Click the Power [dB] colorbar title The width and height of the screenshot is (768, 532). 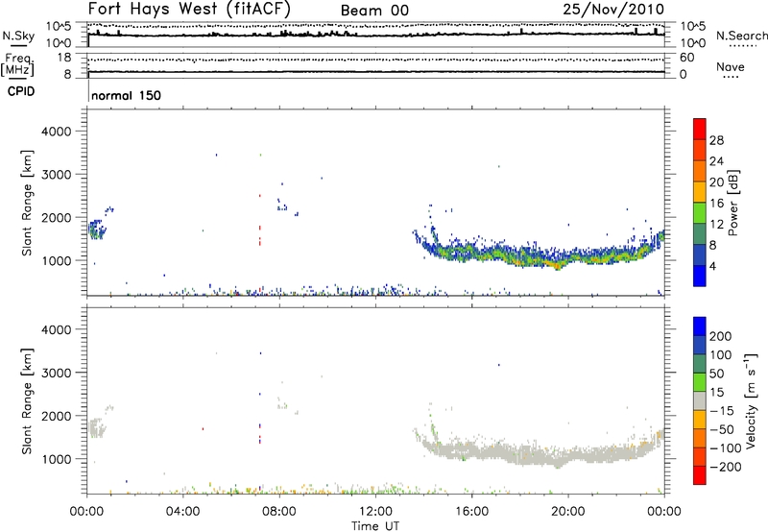[733, 203]
